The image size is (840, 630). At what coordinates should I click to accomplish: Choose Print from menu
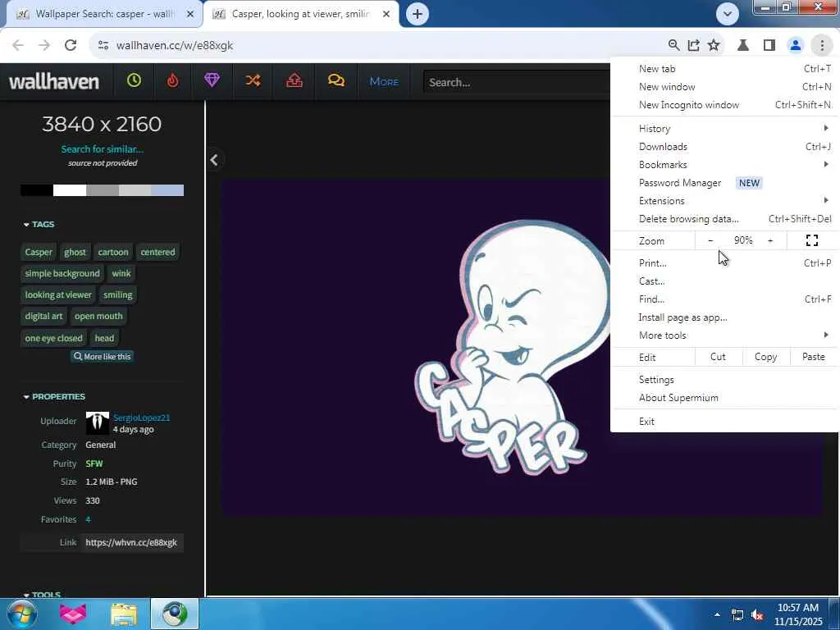[x=724, y=263]
